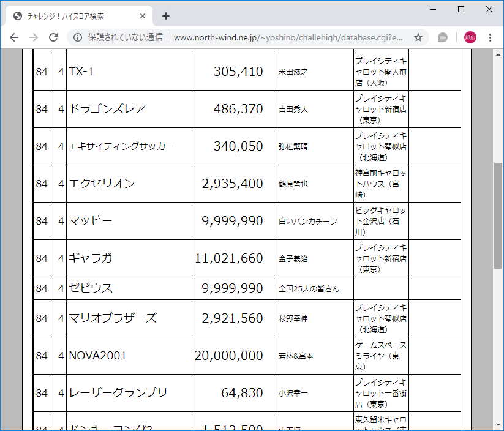The width and height of the screenshot is (504, 431).
Task: Click player name 吉田秀人
Action: 293,109
